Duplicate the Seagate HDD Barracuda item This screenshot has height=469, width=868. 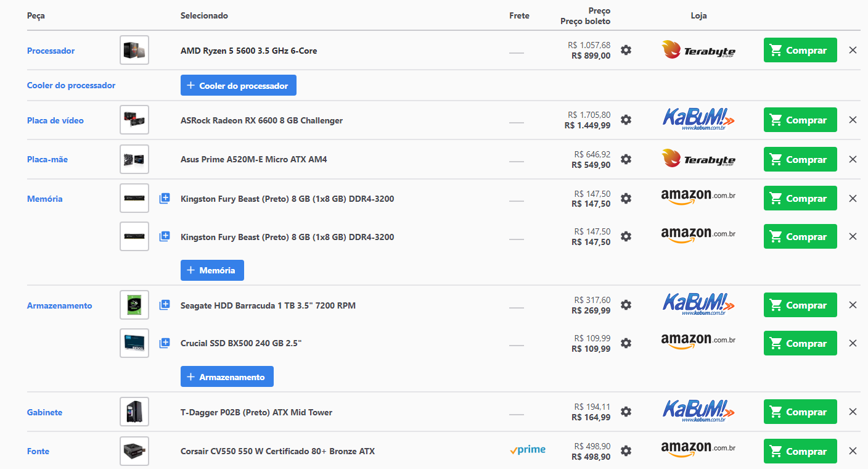point(165,305)
